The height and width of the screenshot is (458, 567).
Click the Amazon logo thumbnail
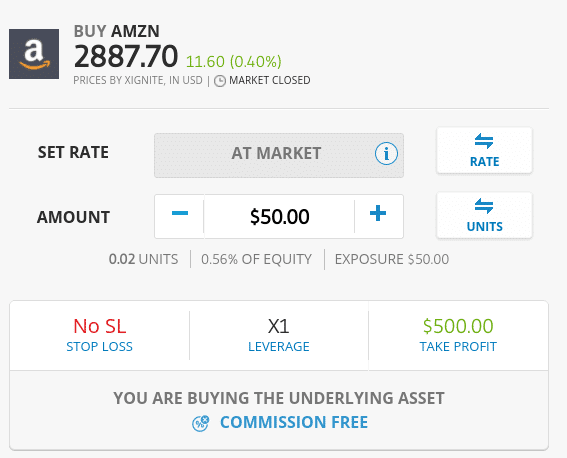tap(34, 54)
